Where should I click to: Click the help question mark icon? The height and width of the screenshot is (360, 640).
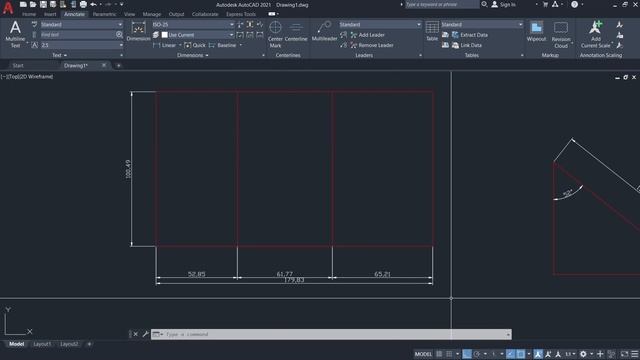point(574,4)
